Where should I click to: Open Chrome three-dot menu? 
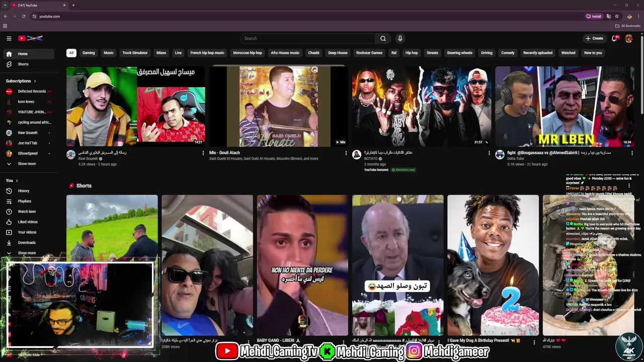[x=637, y=16]
